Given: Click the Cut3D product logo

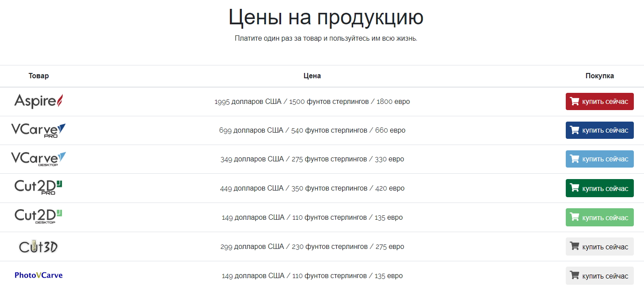Looking at the screenshot, I should (x=38, y=246).
